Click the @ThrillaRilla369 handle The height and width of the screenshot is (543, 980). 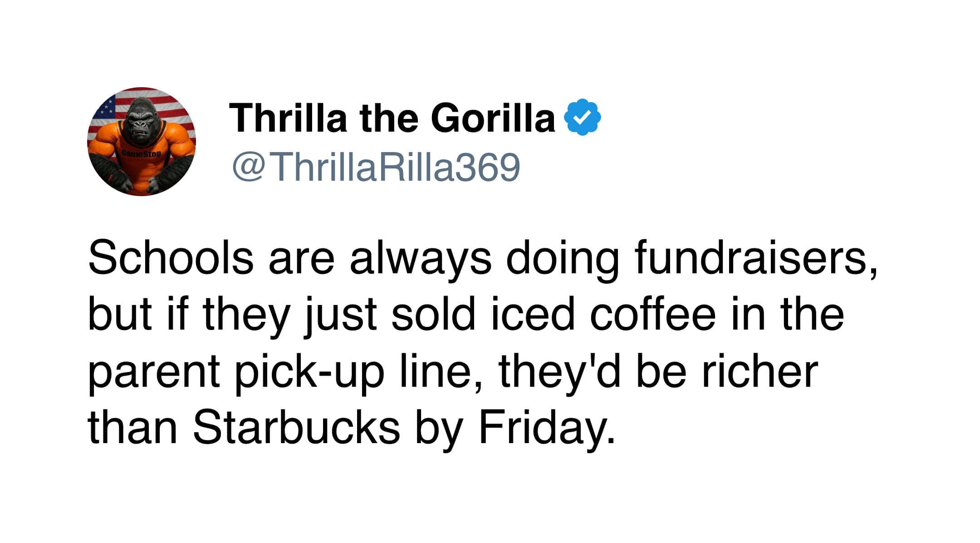[376, 167]
